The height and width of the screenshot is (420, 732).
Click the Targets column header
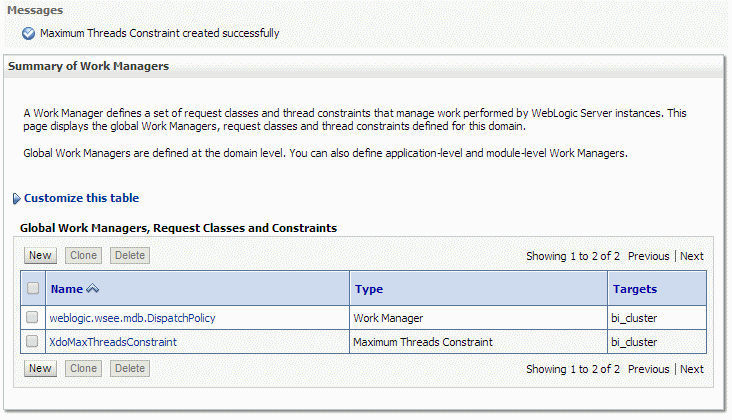click(635, 289)
